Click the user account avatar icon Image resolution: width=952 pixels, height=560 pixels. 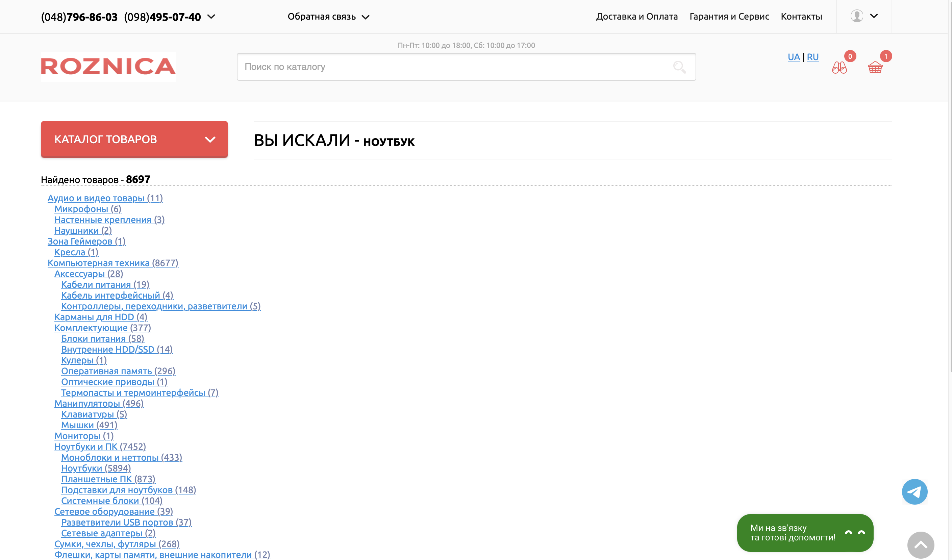[856, 16]
